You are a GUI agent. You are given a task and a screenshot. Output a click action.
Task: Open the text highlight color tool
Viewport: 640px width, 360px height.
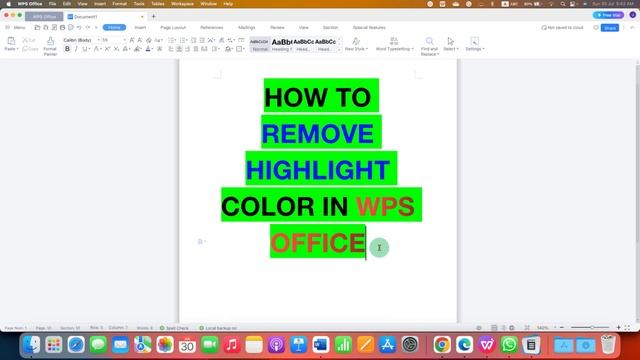pyautogui.click(x=138, y=49)
